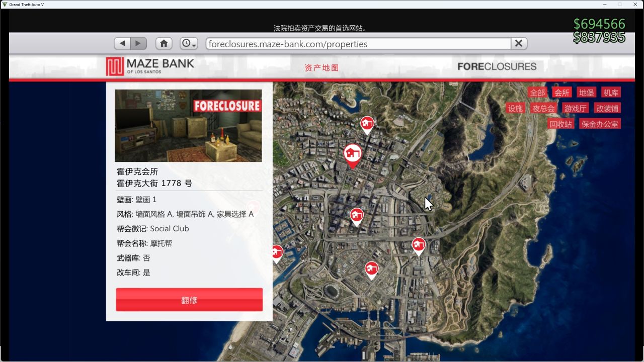Click the easternmost property marker on the map
644x362 pixels.
click(419, 245)
